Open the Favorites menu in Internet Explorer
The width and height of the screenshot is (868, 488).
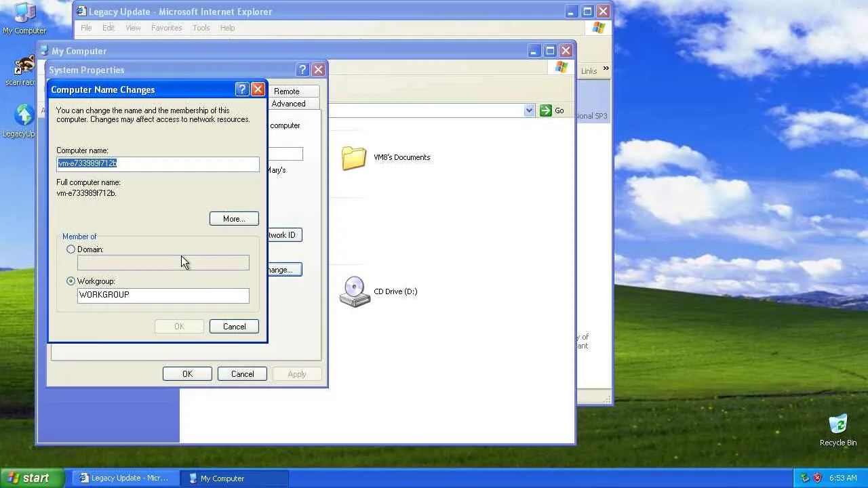pyautogui.click(x=166, y=28)
